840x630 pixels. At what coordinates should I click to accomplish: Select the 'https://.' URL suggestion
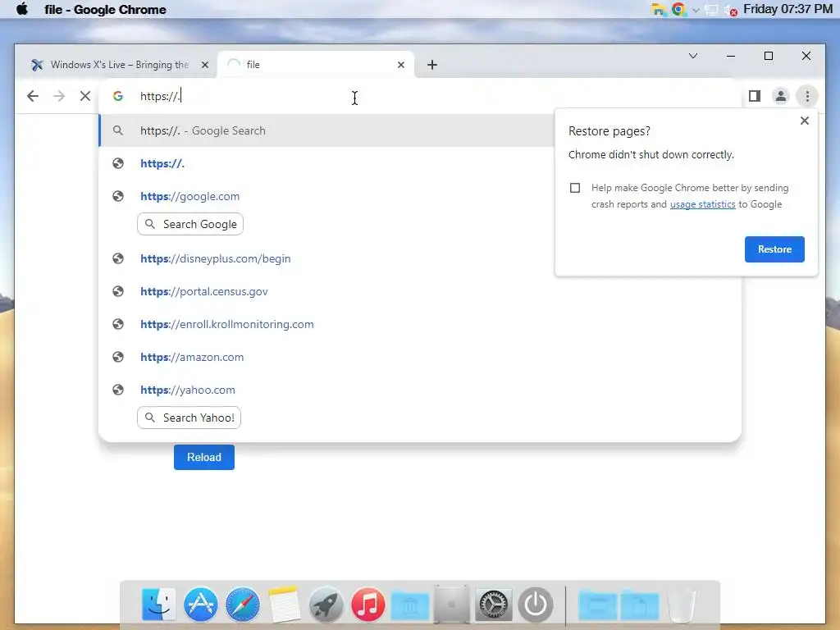tap(326, 163)
